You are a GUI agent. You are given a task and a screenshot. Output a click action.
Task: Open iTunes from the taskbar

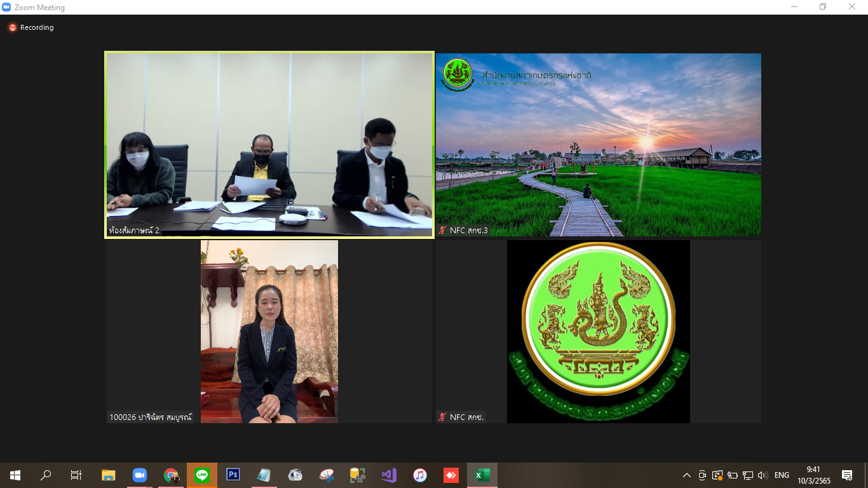pyautogui.click(x=420, y=475)
